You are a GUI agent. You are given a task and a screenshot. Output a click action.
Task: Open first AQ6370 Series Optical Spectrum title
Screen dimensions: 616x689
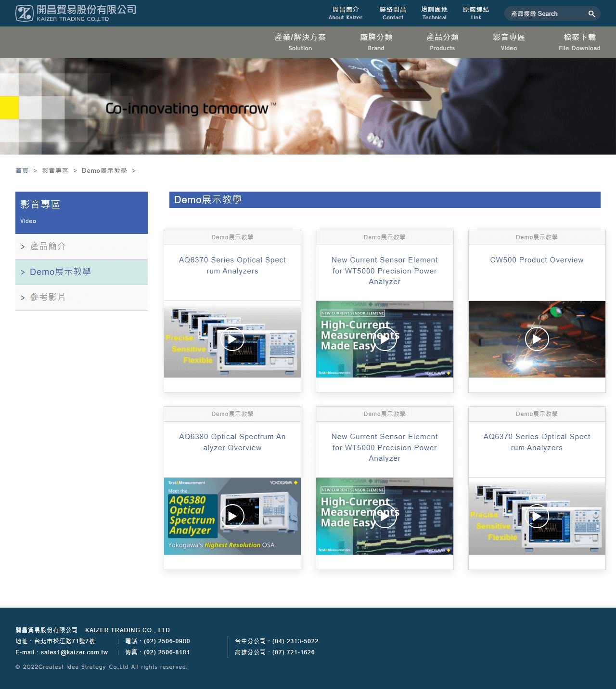[232, 265]
